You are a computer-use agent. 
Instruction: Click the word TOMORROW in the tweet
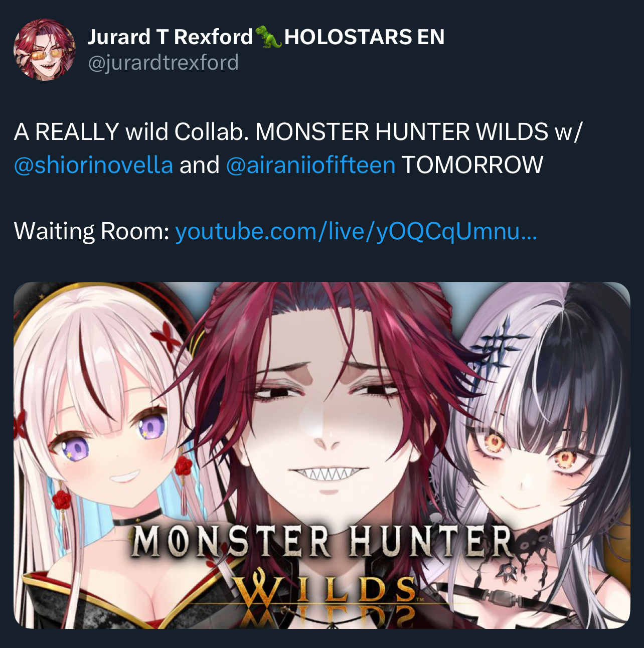[x=472, y=165]
